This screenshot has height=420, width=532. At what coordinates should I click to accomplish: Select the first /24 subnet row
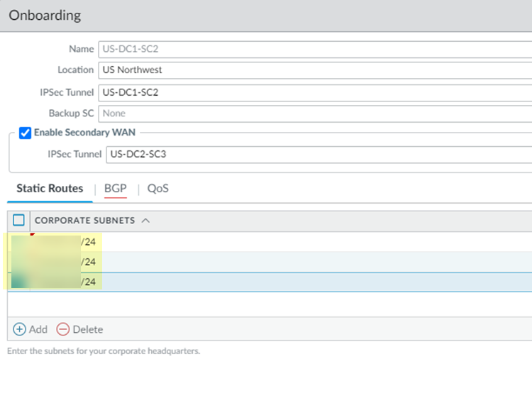284,242
